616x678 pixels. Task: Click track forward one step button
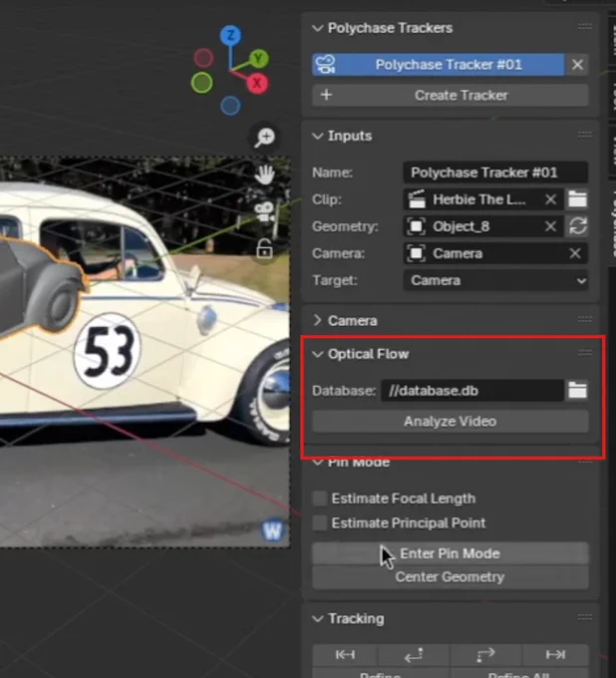tap(485, 655)
